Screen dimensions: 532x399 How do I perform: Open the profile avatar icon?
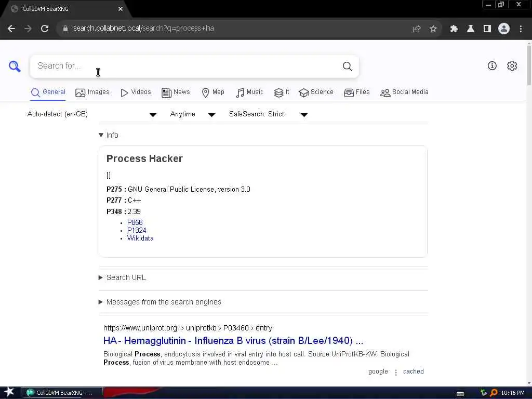(x=504, y=29)
